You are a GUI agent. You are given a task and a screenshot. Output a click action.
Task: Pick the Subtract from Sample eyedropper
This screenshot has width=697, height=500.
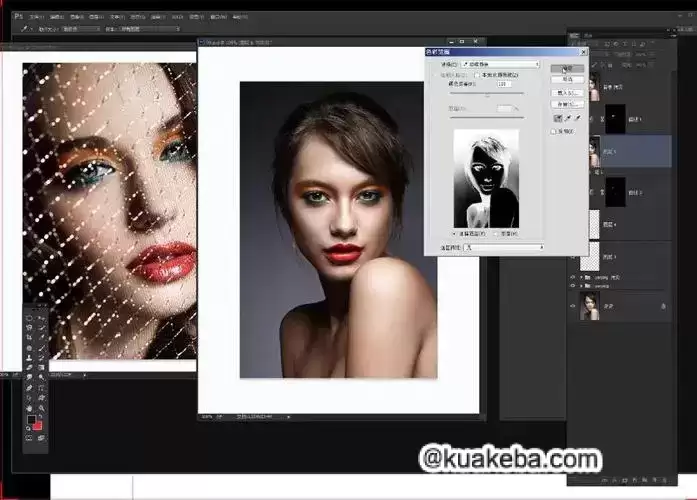click(578, 117)
